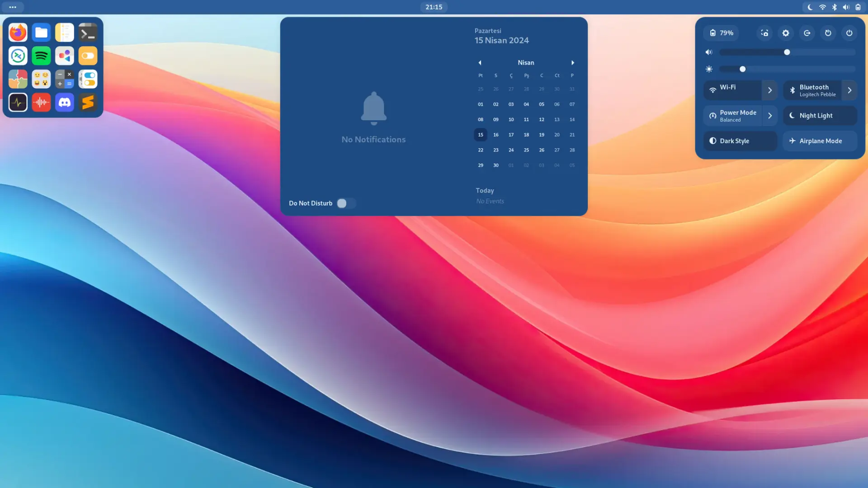Toggle Bluetooth Logitech Pebble tile
Image resolution: width=868 pixels, height=488 pixels.
[x=812, y=90]
